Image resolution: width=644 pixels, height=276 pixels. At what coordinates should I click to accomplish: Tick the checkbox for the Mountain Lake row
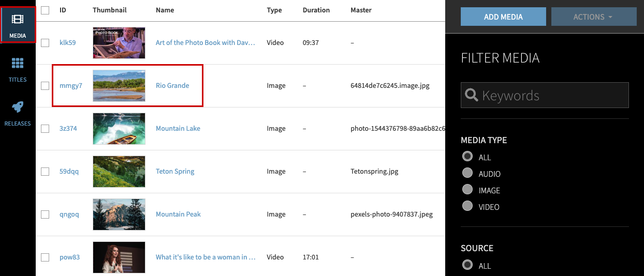45,128
